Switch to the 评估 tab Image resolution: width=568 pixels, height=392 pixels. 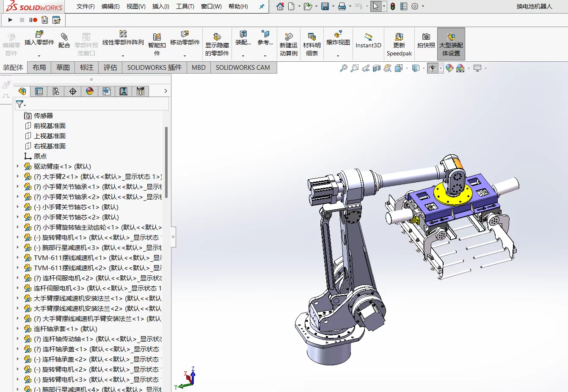pyautogui.click(x=110, y=68)
